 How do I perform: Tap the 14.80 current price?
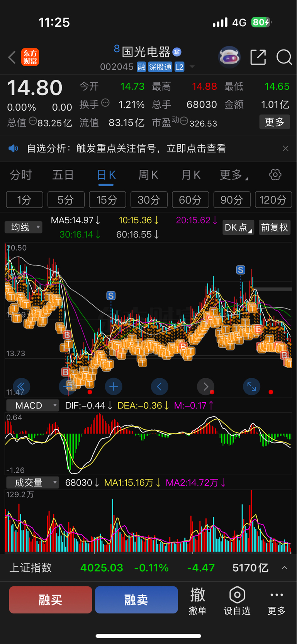[35, 88]
